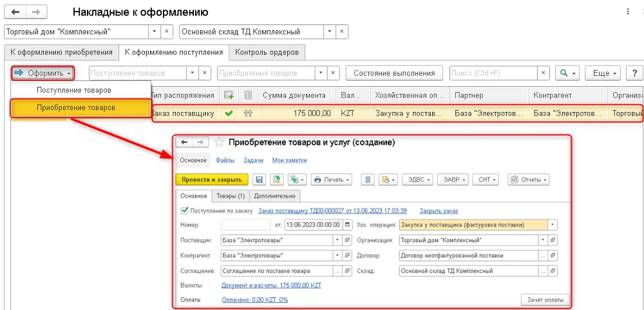Clear the Поступления товаров filter field
Screen dimensions: 644x310
[x=205, y=73]
